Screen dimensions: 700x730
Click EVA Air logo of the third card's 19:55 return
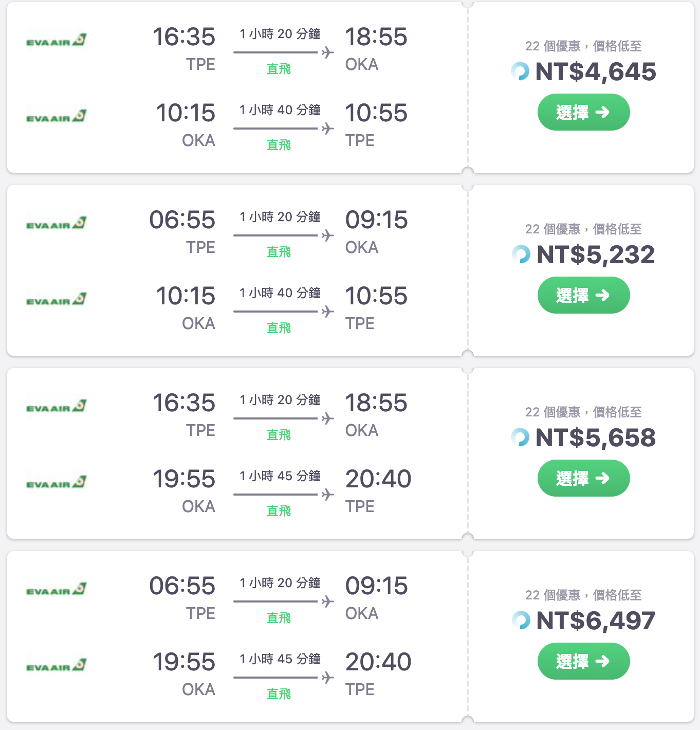pyautogui.click(x=57, y=482)
